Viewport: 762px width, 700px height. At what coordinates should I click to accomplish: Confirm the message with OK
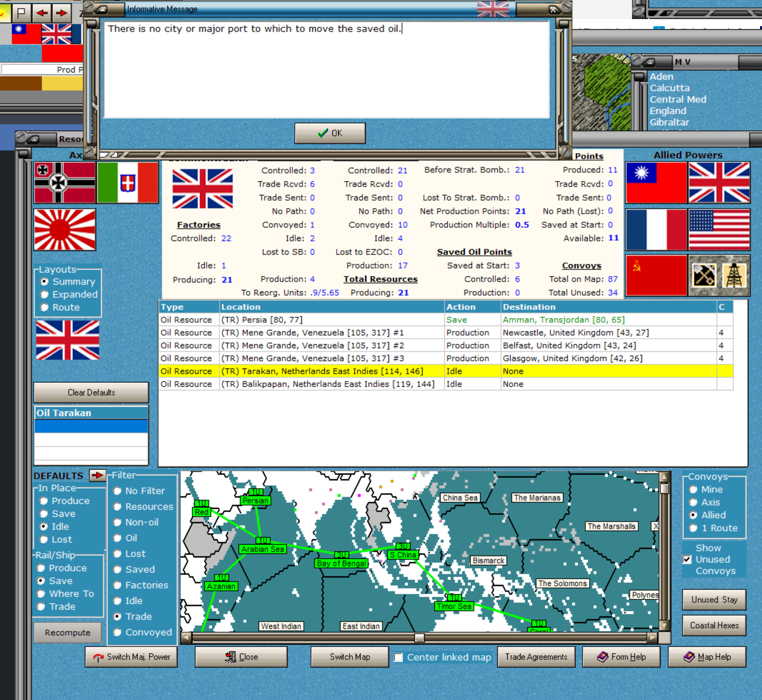(330, 133)
